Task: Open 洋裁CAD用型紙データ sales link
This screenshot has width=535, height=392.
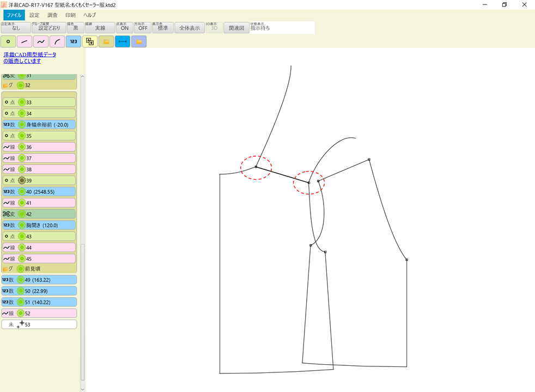Action: coord(29,58)
